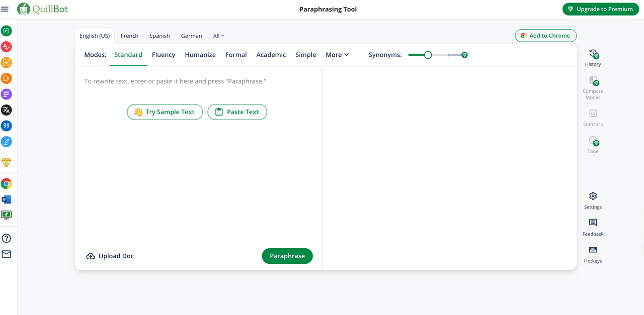
Task: Select the Academic mode
Action: (x=271, y=55)
